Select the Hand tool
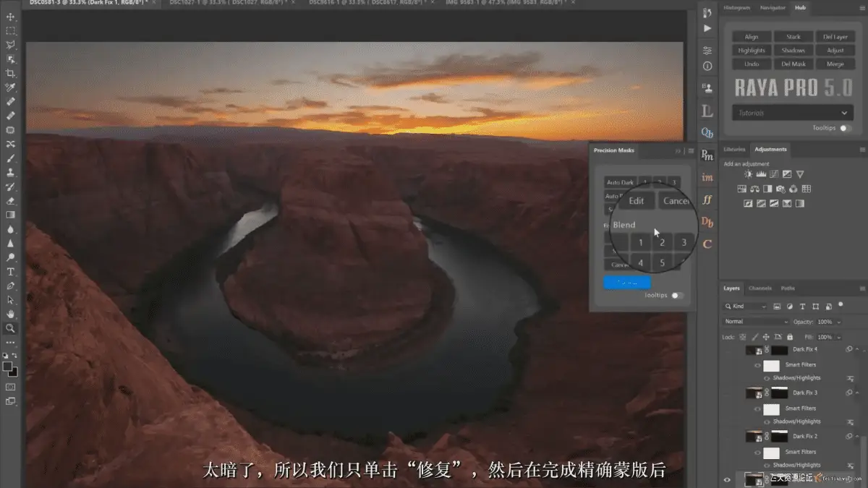This screenshot has width=868, height=488. [x=11, y=314]
